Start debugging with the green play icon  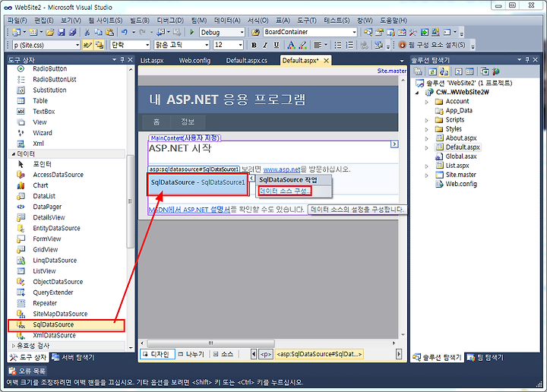[x=191, y=32]
